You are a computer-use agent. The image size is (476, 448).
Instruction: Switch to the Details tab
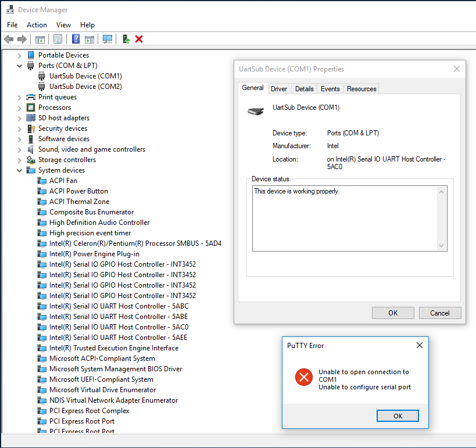[304, 89]
